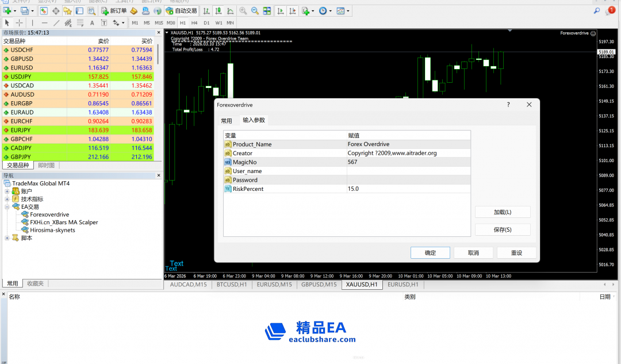Open the BTCUSD,H1 chart tab
Image resolution: width=621 pixels, height=364 pixels.
(x=232, y=285)
